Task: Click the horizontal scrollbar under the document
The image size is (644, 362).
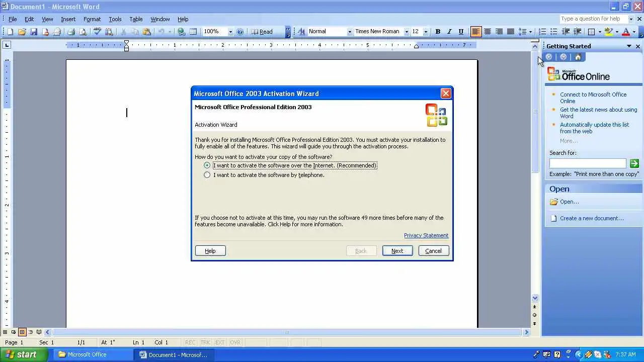Action: click(287, 332)
